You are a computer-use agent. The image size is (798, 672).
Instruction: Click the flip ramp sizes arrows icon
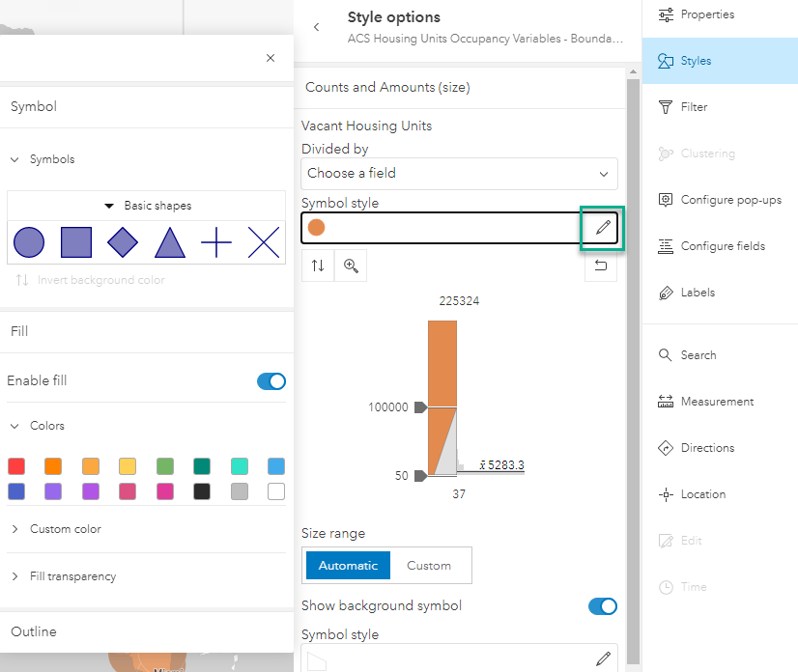pyautogui.click(x=318, y=266)
